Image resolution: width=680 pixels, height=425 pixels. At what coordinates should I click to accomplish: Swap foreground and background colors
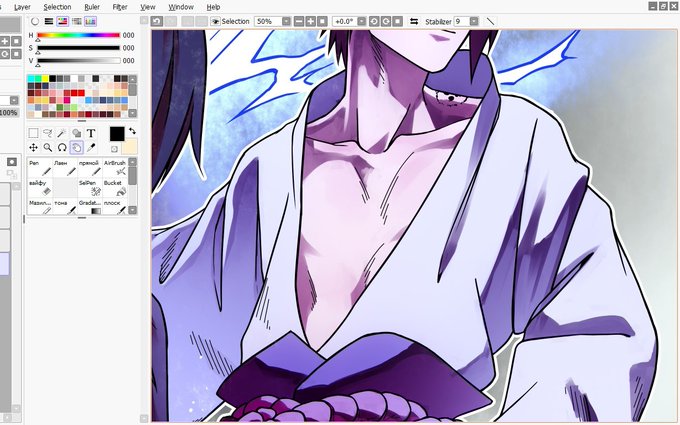pos(132,131)
